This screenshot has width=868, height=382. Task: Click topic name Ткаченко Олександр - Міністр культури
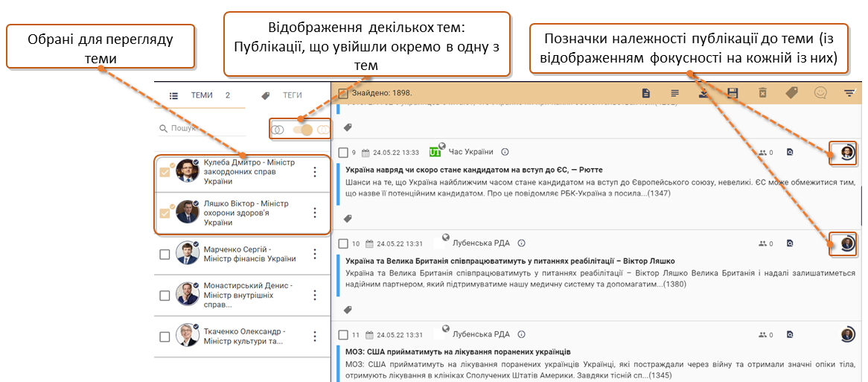coord(245,337)
